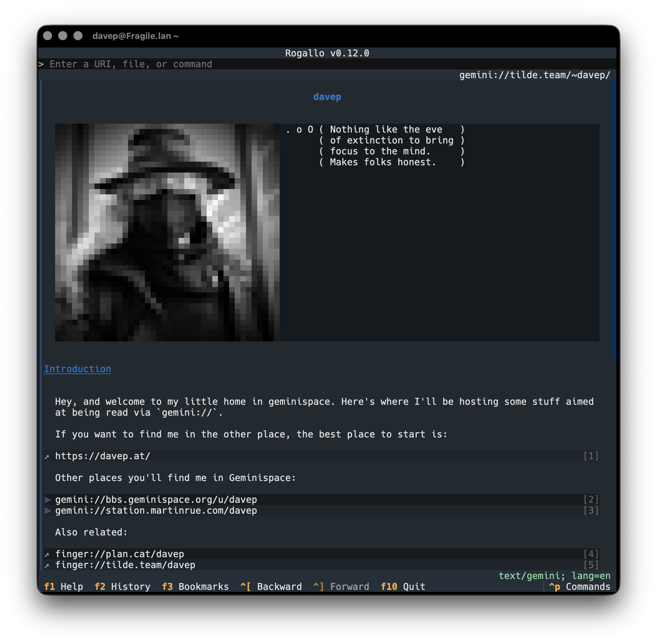Click the gemini arrow icon beside station.martinrue.com

pyautogui.click(x=48, y=510)
